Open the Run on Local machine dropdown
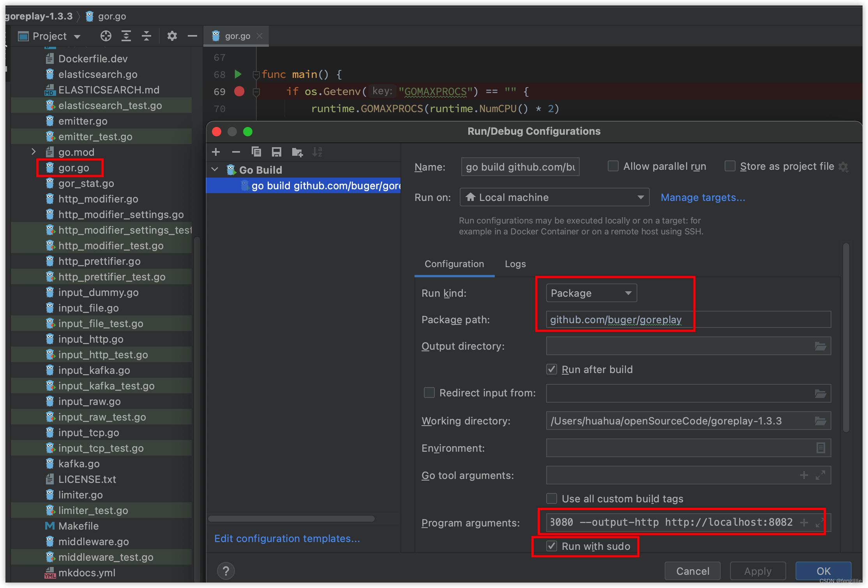 click(x=554, y=197)
